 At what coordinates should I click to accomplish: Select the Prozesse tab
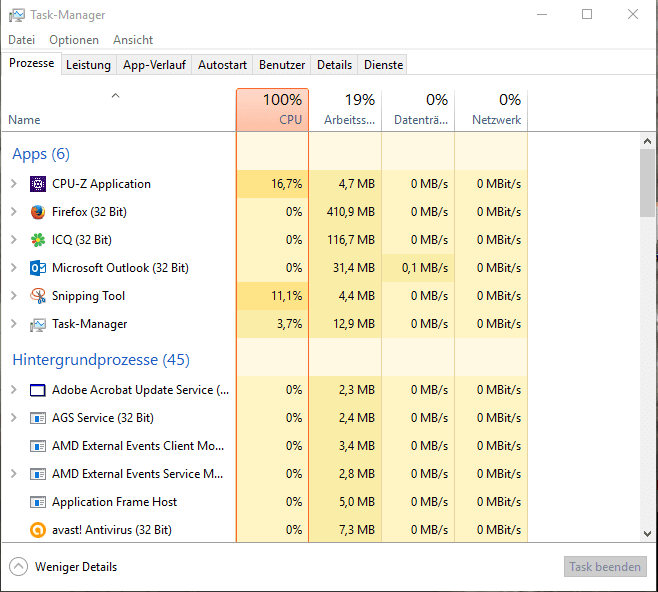coord(31,63)
